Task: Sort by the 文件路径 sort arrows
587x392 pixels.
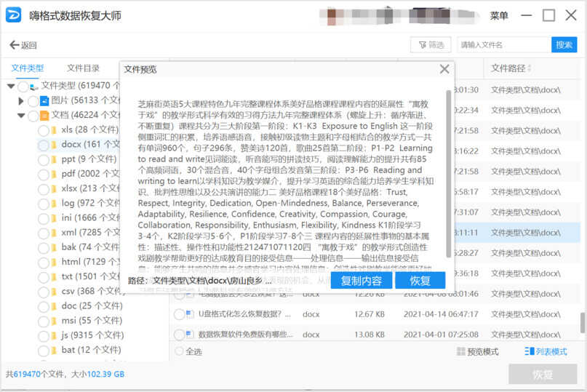Action: point(530,68)
